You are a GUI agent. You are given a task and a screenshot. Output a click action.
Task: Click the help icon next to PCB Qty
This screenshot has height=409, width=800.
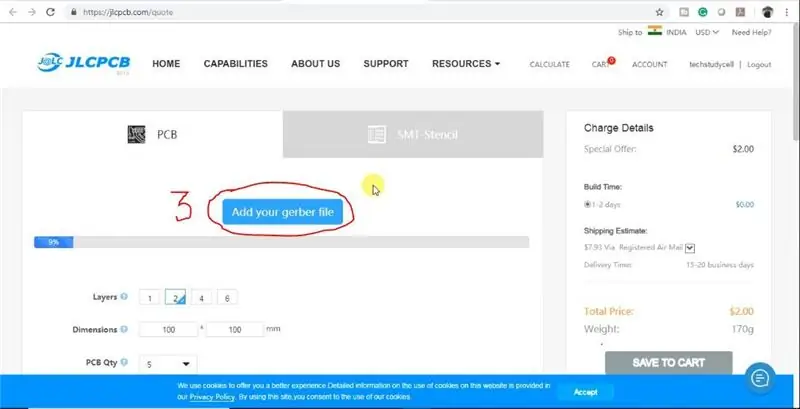point(124,362)
